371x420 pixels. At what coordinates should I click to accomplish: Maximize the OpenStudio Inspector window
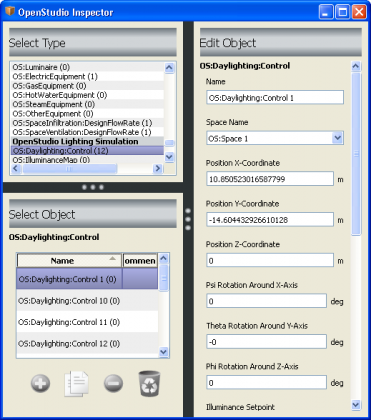pyautogui.click(x=342, y=12)
